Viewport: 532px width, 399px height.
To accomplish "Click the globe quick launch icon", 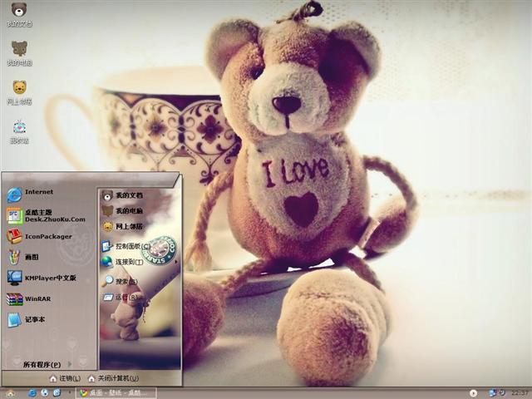I will 44,393.
